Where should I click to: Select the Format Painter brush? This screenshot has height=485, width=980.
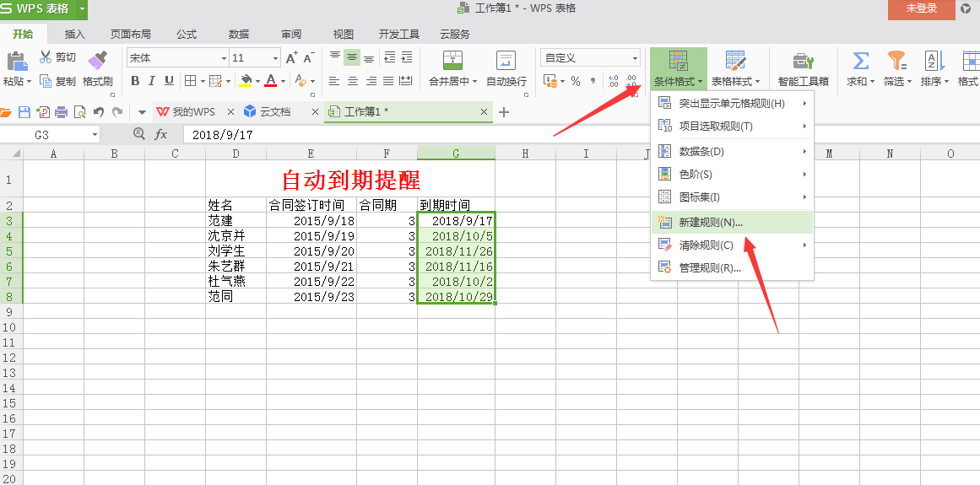point(98,61)
